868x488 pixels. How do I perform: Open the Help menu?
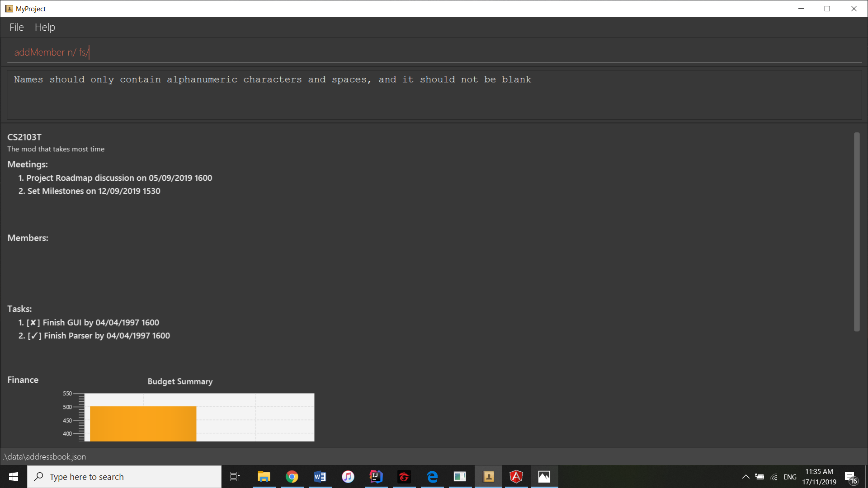[45, 27]
